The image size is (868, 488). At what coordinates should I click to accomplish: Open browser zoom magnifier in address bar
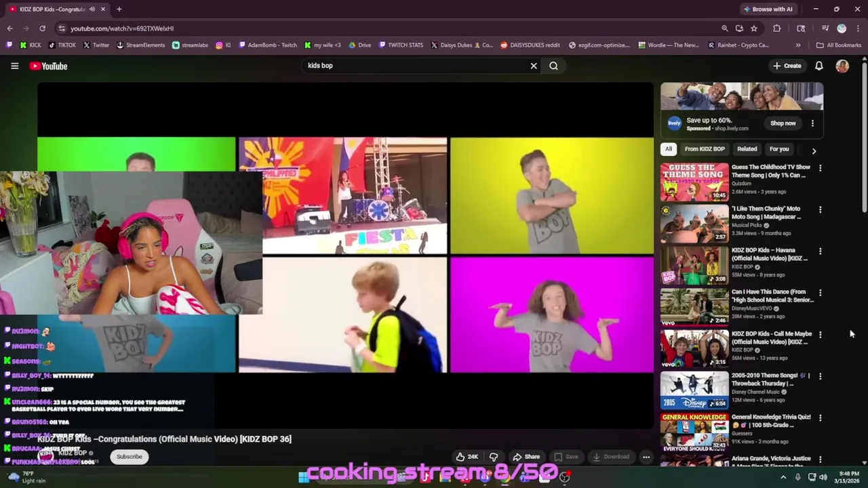point(724,28)
